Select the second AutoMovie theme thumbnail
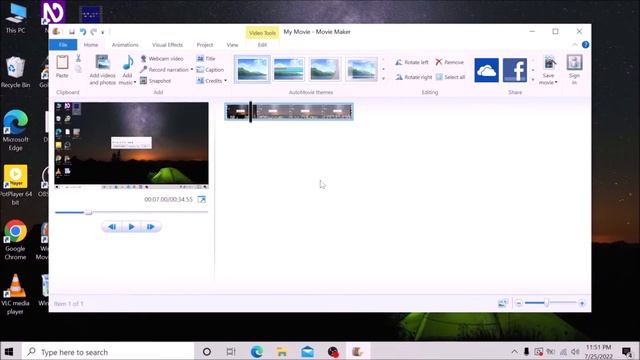 pyautogui.click(x=289, y=69)
